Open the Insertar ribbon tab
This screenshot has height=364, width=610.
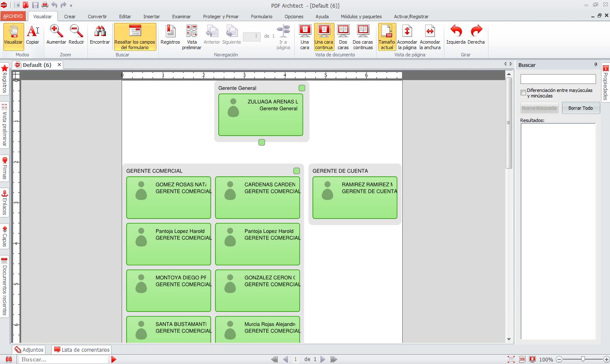(151, 17)
